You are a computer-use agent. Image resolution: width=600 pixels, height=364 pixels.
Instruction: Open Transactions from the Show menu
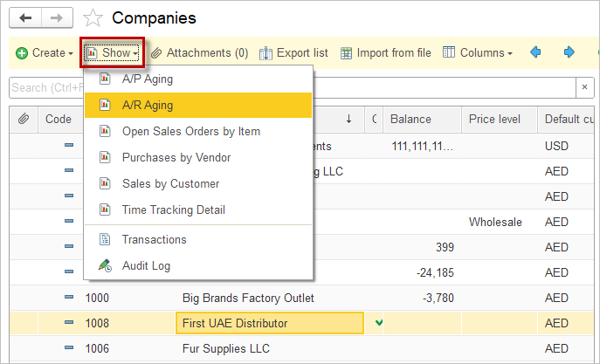(x=154, y=240)
